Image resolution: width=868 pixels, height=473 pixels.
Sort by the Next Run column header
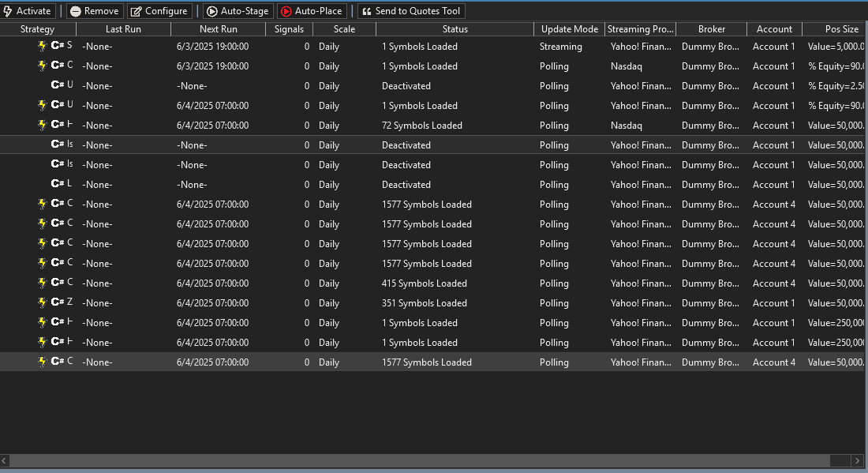click(218, 29)
